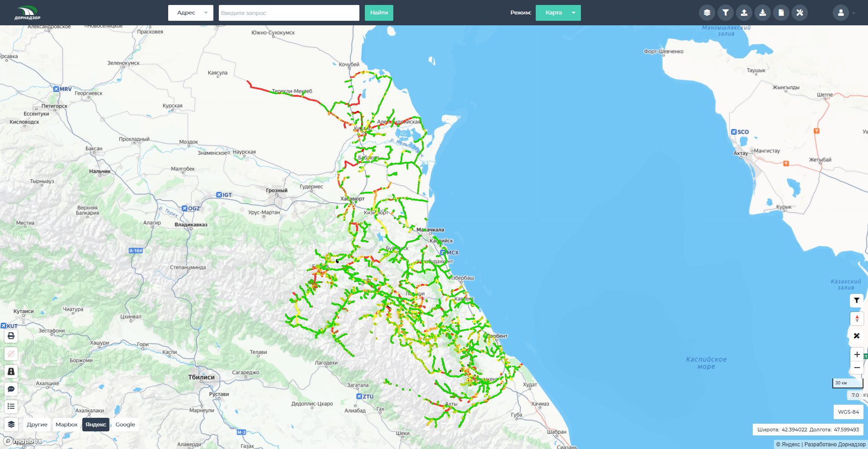Select the Яндекс basemap
The height and width of the screenshot is (449, 868).
tap(96, 425)
